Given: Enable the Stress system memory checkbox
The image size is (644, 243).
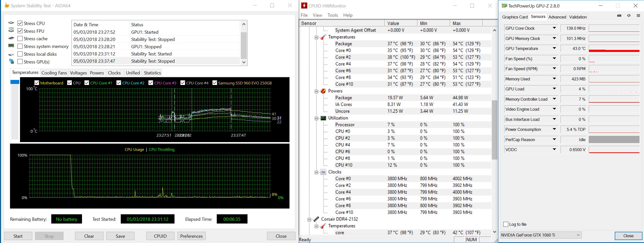Looking at the screenshot, I should point(20,46).
